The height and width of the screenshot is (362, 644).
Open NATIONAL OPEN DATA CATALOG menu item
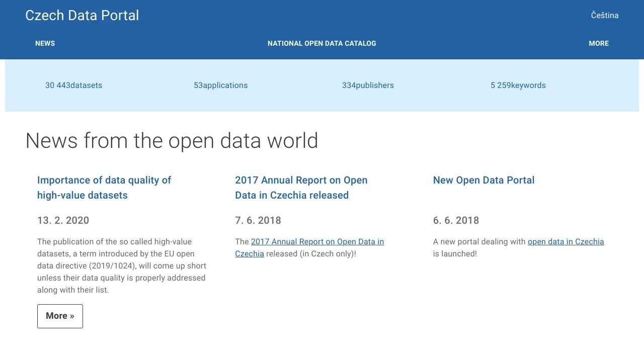click(322, 43)
